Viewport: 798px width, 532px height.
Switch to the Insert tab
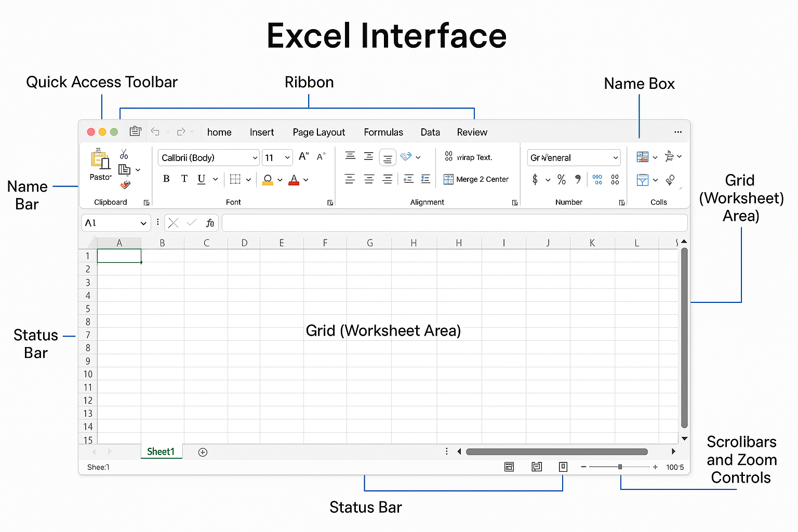click(x=262, y=132)
